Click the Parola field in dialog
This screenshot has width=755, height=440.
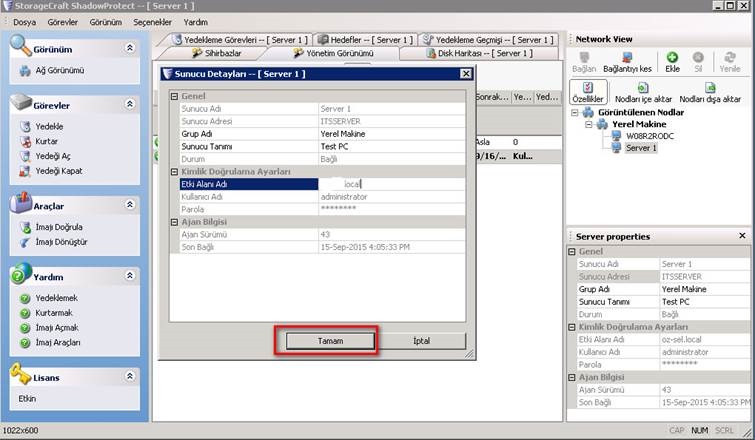[x=391, y=209]
